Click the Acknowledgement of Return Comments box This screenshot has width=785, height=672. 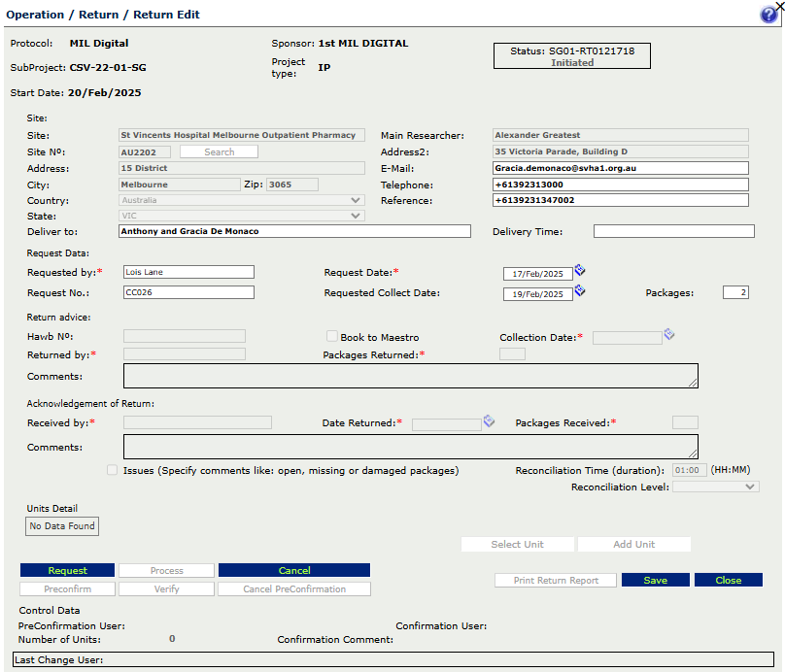(411, 447)
